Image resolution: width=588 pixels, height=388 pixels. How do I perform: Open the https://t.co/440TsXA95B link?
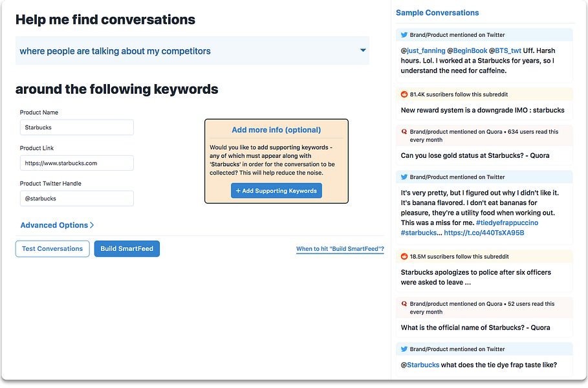pyautogui.click(x=484, y=233)
